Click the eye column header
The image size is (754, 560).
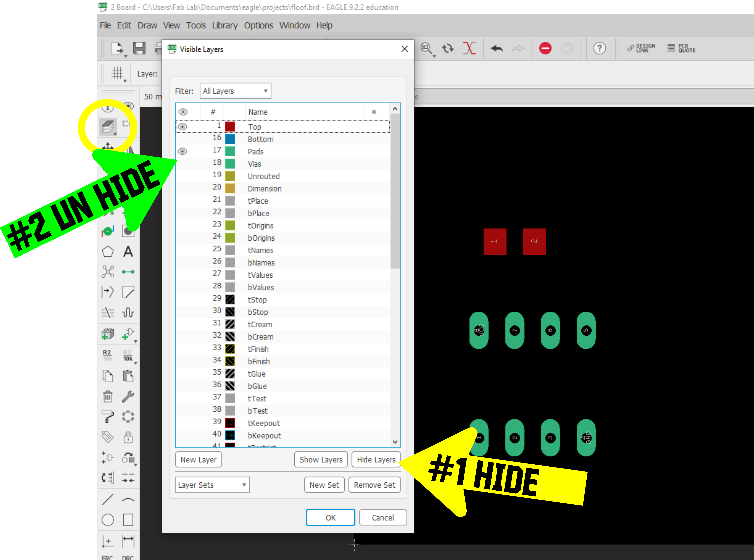point(183,112)
